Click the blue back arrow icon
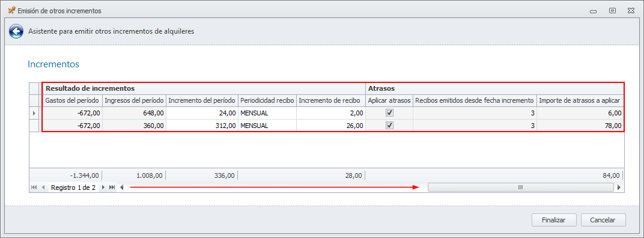This screenshot has height=238, width=644. pyautogui.click(x=16, y=31)
